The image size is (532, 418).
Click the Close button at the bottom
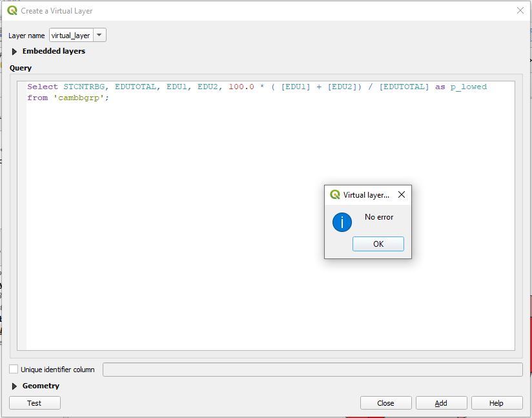pos(385,403)
